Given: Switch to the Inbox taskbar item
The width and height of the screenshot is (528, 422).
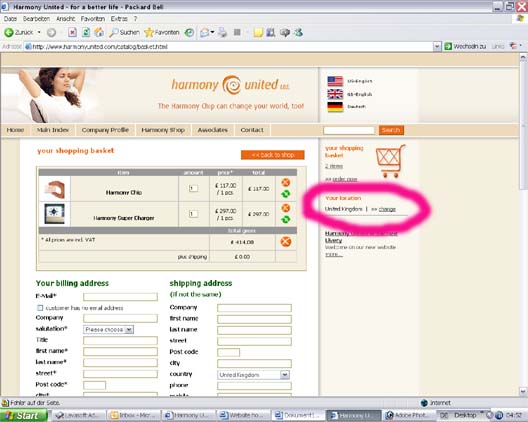Looking at the screenshot, I should 133,416.
